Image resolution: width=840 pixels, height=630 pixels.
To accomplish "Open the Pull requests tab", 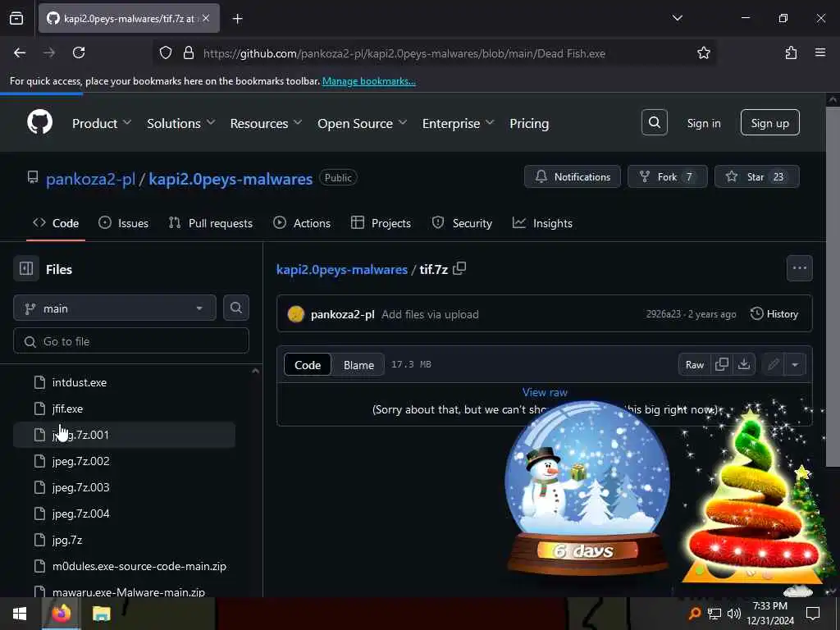I will [211, 223].
